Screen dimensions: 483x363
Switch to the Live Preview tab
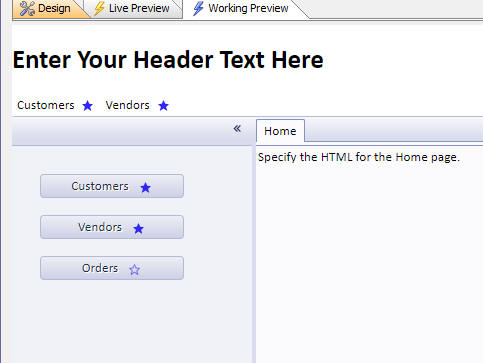point(132,8)
